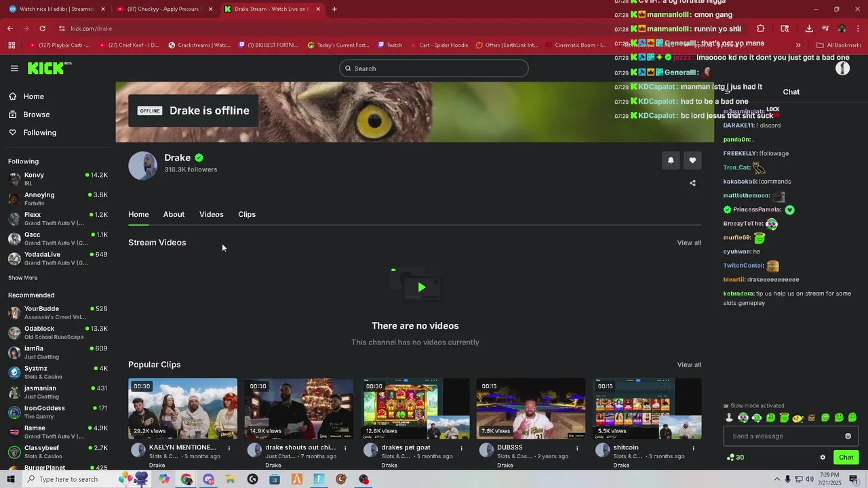Close the Drake Stream browser tab
Screen dimensions: 868x488
pos(318,9)
